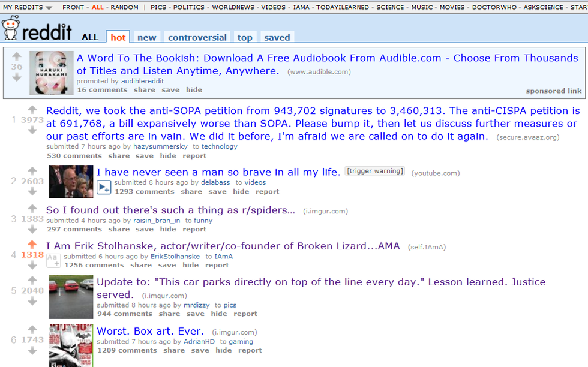Screen dimensions: 588x367
Task: Downvote the brave man video post
Action: tap(32, 191)
